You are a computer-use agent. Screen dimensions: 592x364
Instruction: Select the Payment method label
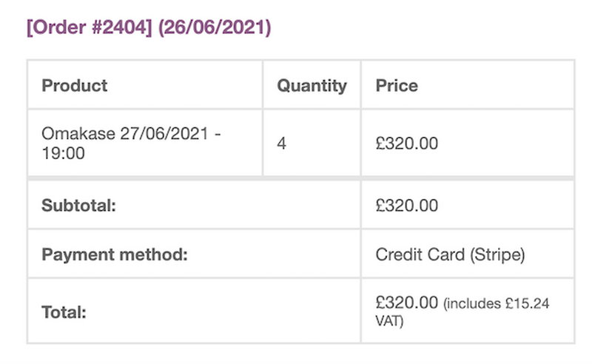(115, 256)
